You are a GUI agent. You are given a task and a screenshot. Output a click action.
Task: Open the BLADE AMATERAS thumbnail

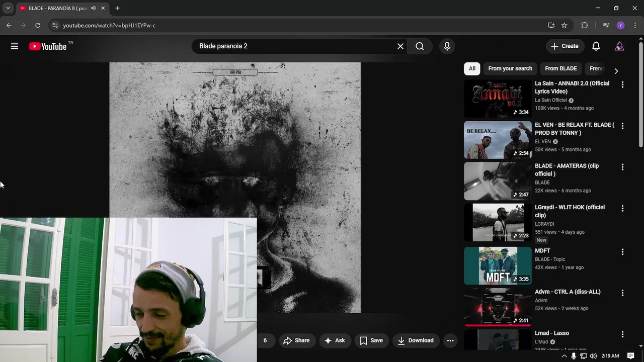[x=498, y=181]
